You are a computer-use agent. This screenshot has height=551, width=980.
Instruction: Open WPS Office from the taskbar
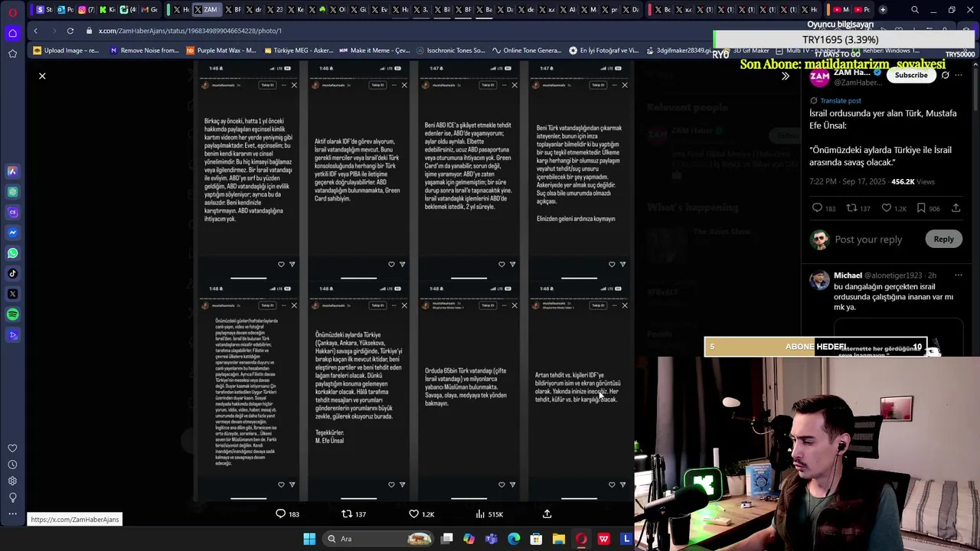604,539
